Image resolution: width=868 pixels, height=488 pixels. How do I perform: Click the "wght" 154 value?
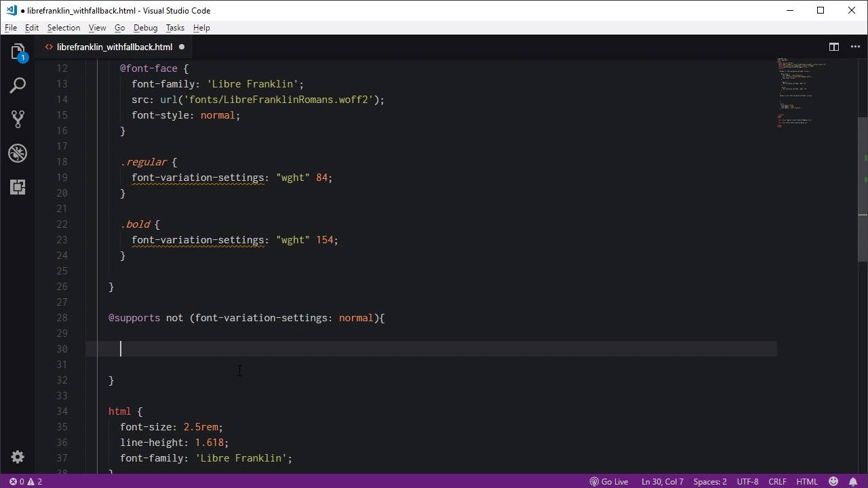click(x=304, y=240)
